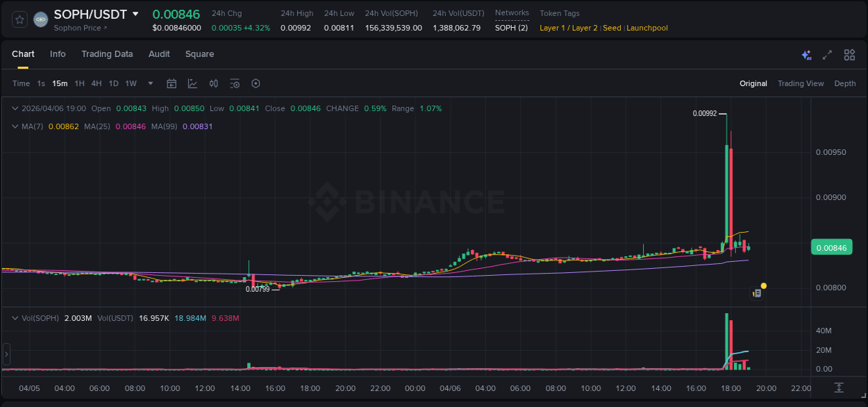Click the yellow dot marker on chart
The height and width of the screenshot is (407, 868).
[x=764, y=285]
